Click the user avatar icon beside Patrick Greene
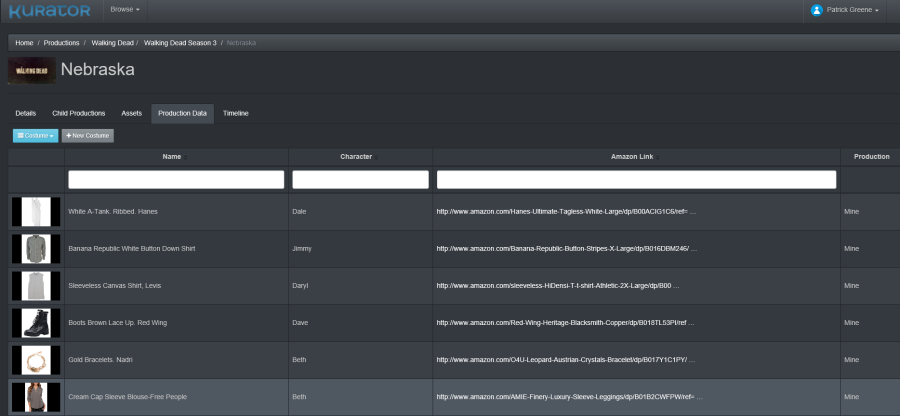 click(817, 10)
